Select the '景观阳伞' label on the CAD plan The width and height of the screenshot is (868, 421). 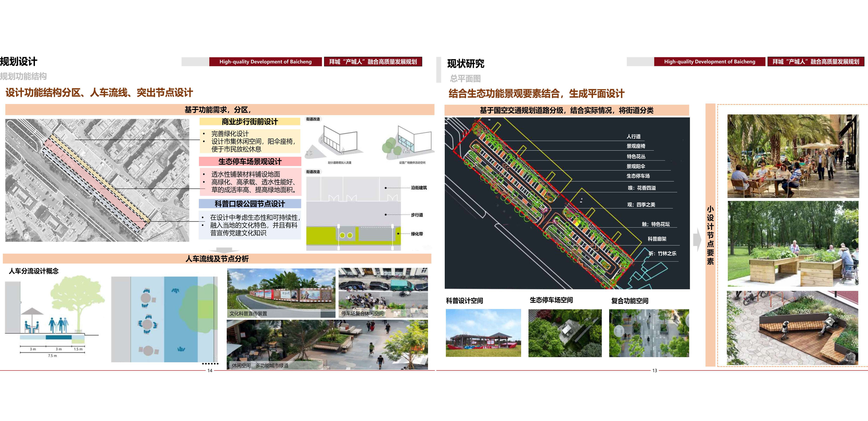pos(636,166)
